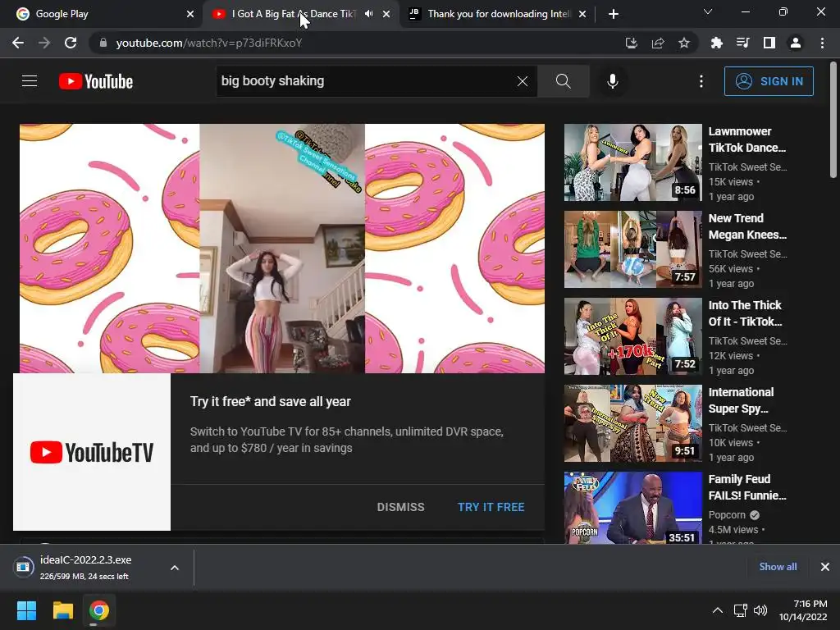Open International Super Spy thumbnail
The height and width of the screenshot is (630, 840).
point(632,423)
